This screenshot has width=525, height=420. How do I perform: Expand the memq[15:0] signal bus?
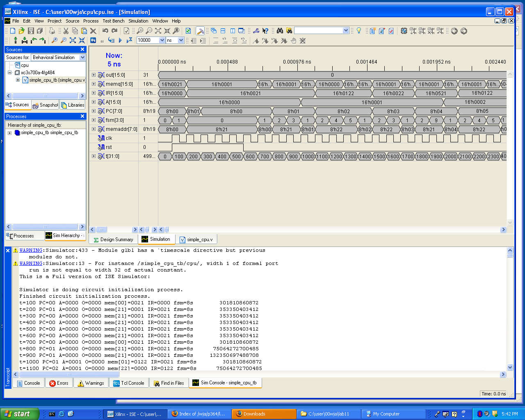pyautogui.click(x=94, y=84)
